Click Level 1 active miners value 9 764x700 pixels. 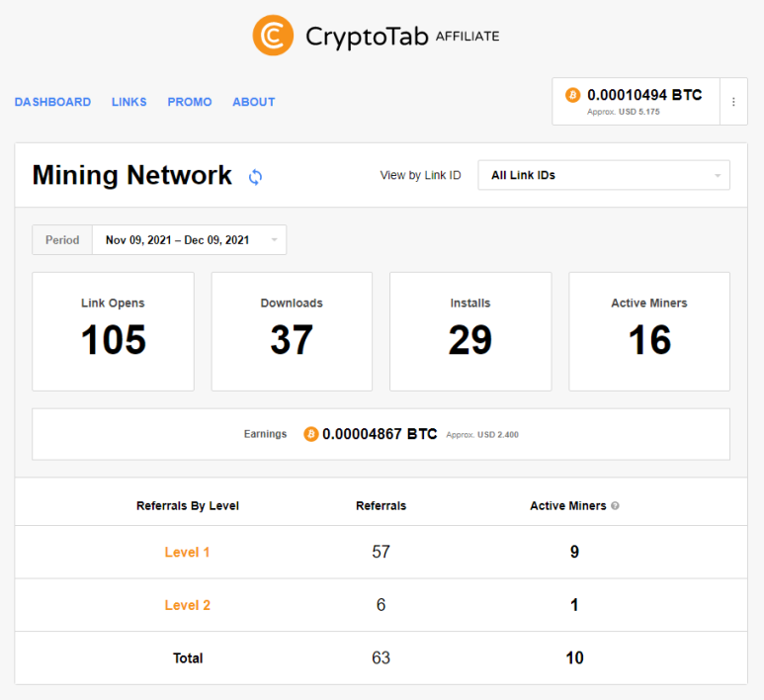point(574,552)
